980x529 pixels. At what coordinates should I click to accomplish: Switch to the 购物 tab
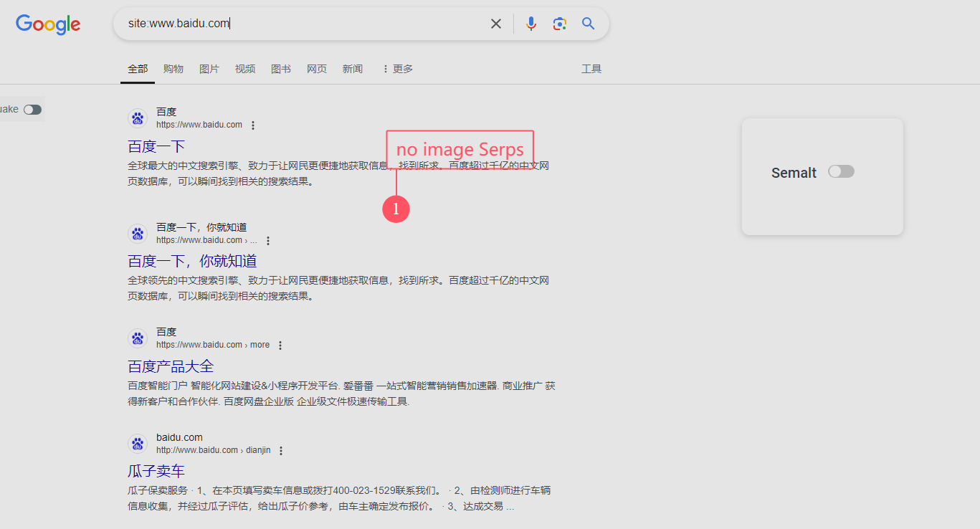(x=173, y=69)
